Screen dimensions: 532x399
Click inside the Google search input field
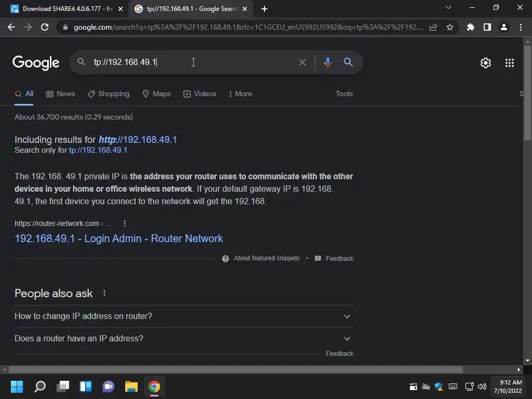[193, 62]
